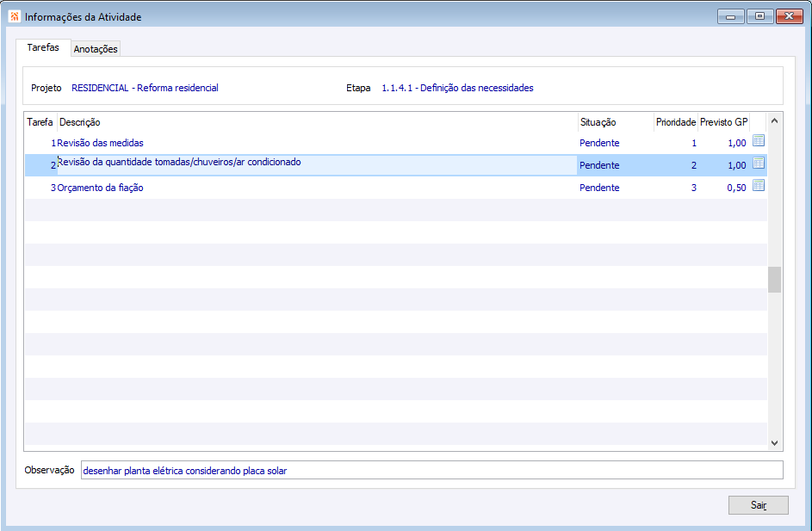Viewport: 812px width, 531px height.
Task: Click into the Observação input field
Action: coord(432,471)
